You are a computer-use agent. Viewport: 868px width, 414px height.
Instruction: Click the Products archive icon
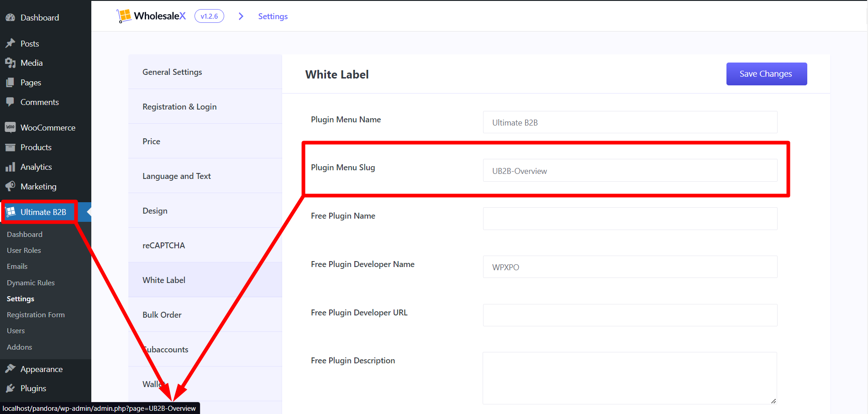(11, 147)
